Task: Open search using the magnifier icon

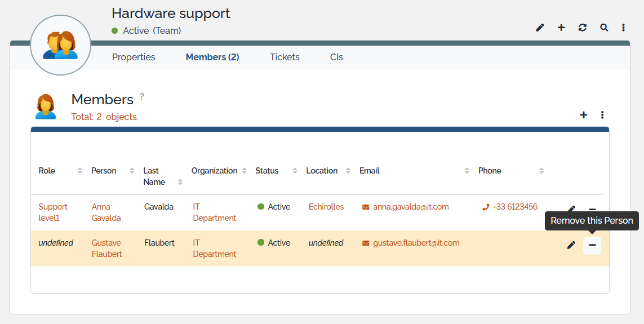Action: pos(604,28)
